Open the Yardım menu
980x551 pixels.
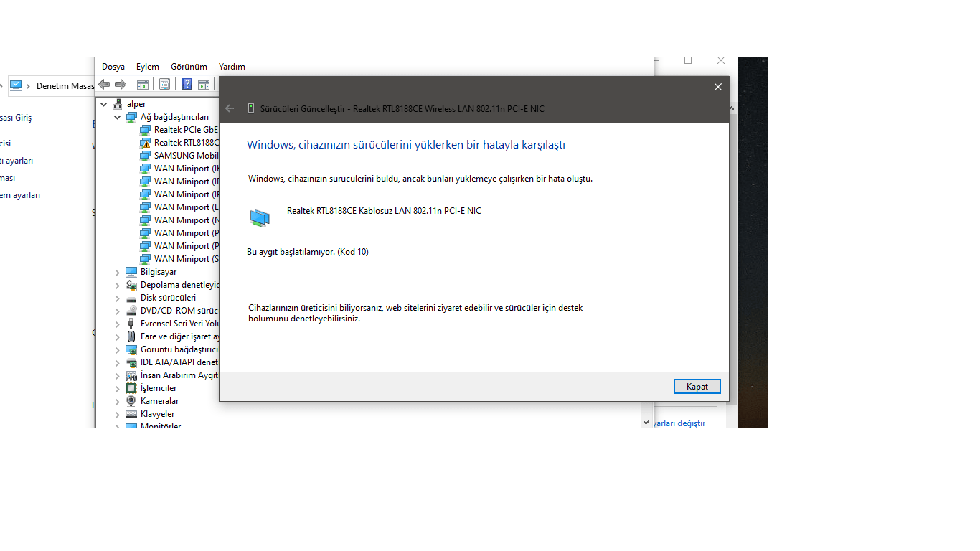coord(232,67)
